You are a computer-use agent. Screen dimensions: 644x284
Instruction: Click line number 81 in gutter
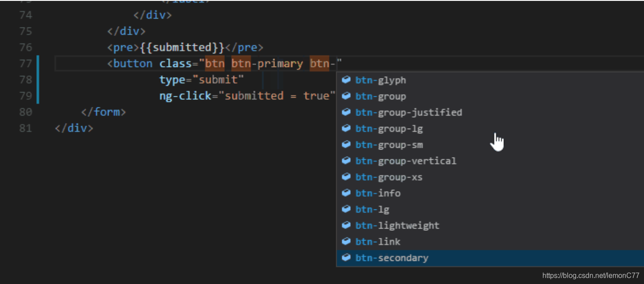pyautogui.click(x=26, y=128)
